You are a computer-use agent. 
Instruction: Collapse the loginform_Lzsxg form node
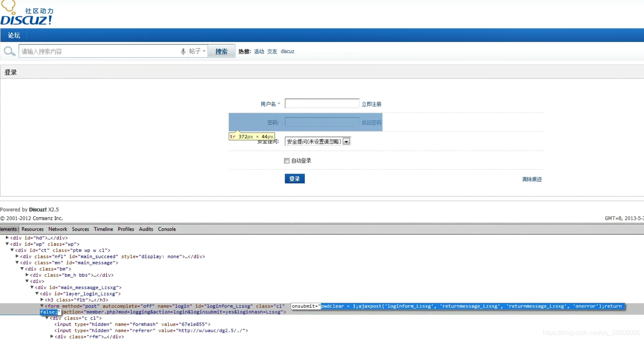[42, 306]
